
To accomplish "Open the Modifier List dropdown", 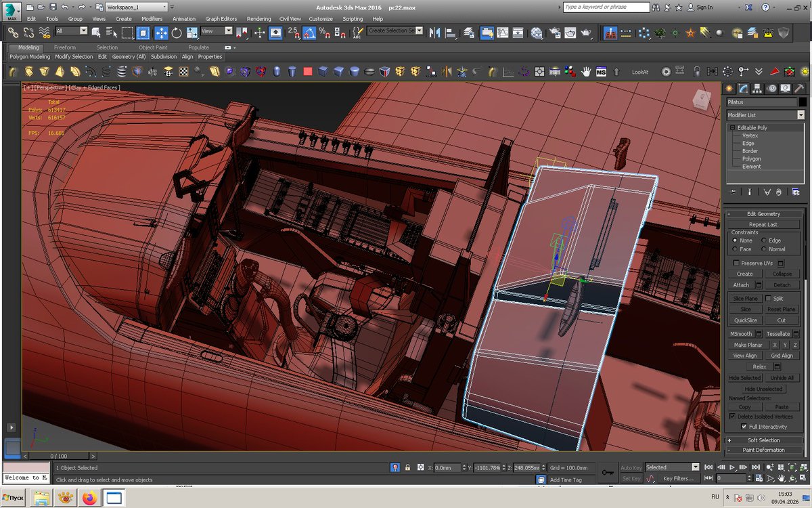I will pos(766,115).
